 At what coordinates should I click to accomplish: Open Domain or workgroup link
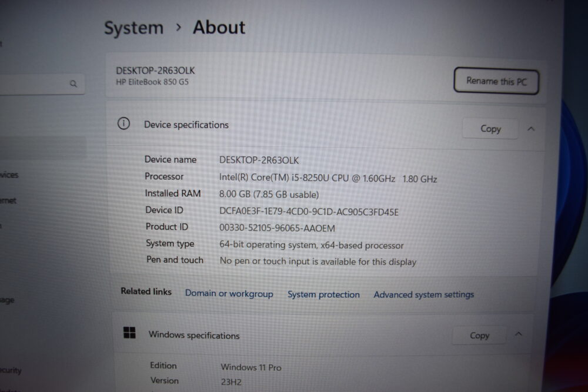pos(229,293)
